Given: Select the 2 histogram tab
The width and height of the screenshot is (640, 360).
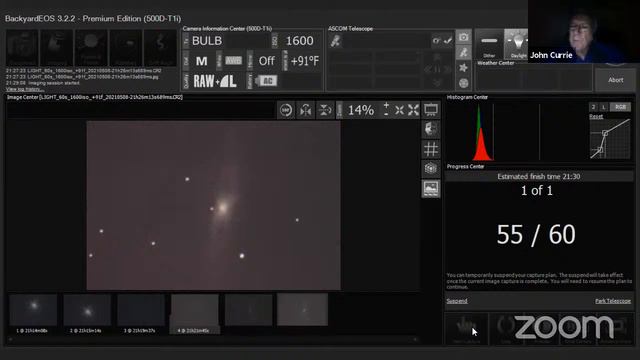Looking at the screenshot, I should pyautogui.click(x=593, y=107).
